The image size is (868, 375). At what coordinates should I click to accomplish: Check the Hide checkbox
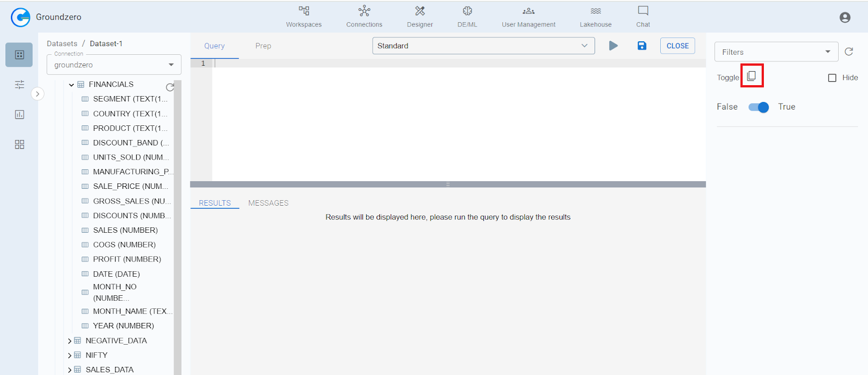[x=832, y=78]
